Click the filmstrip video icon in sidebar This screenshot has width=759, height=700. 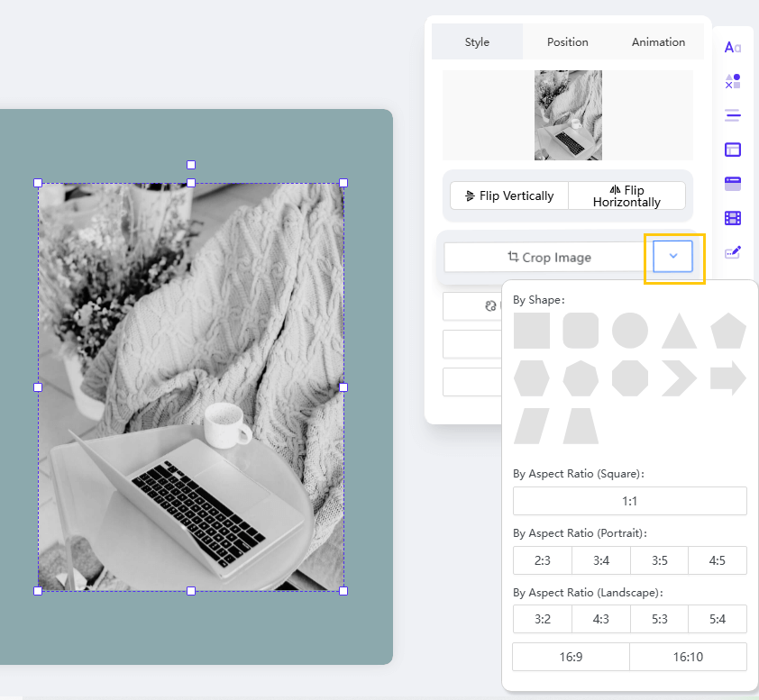coord(733,218)
